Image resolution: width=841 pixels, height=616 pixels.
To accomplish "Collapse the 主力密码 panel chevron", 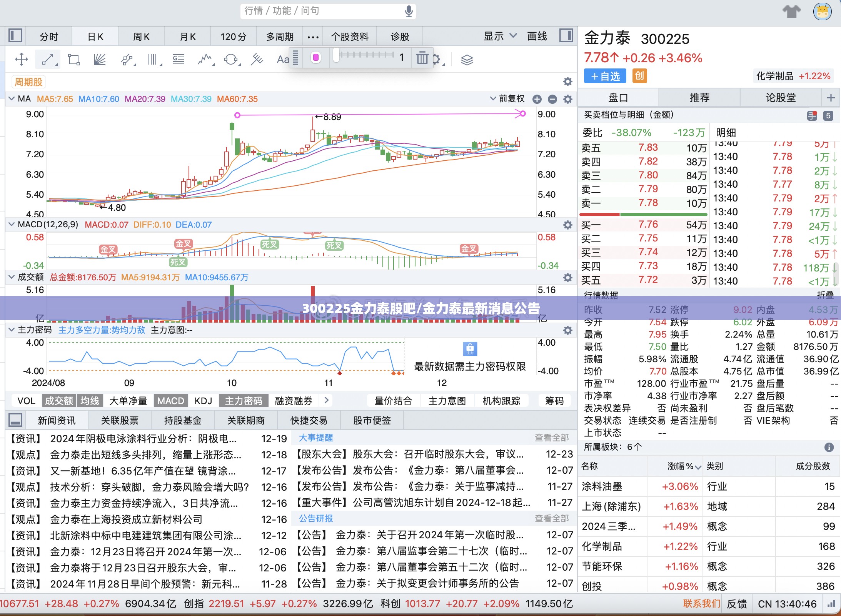I will (12, 330).
